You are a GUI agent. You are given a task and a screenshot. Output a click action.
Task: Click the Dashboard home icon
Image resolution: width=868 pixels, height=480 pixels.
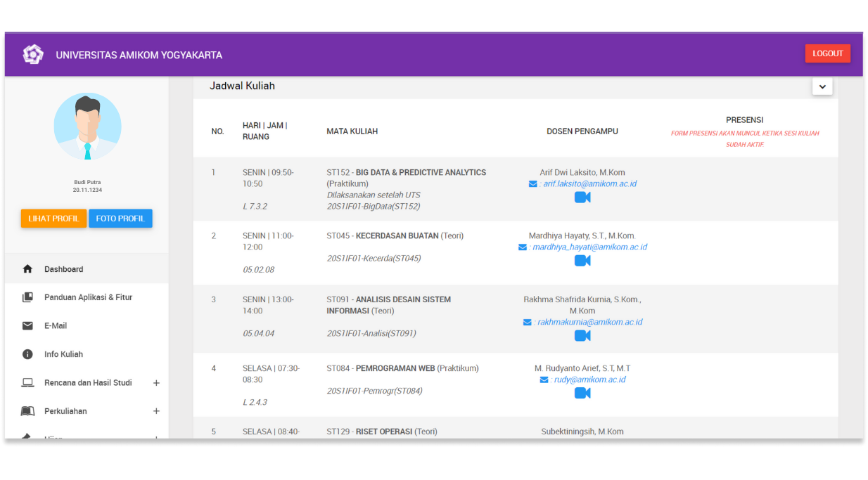coord(27,269)
